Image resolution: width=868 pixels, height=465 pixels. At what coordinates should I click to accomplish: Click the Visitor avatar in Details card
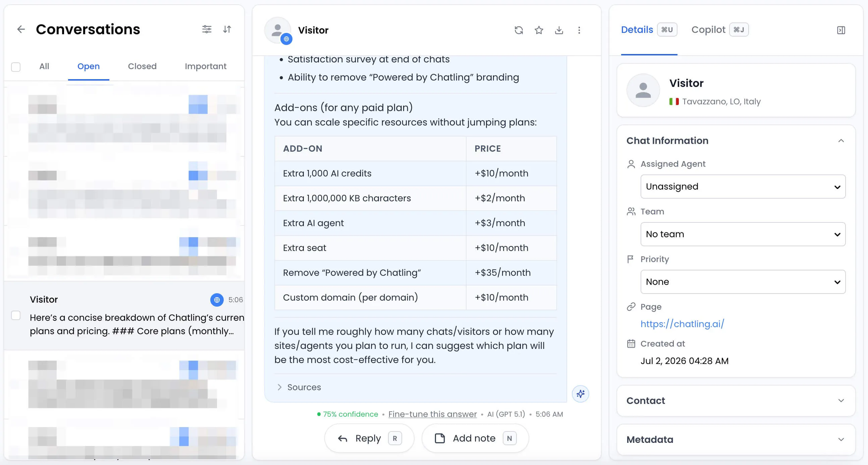click(x=643, y=90)
